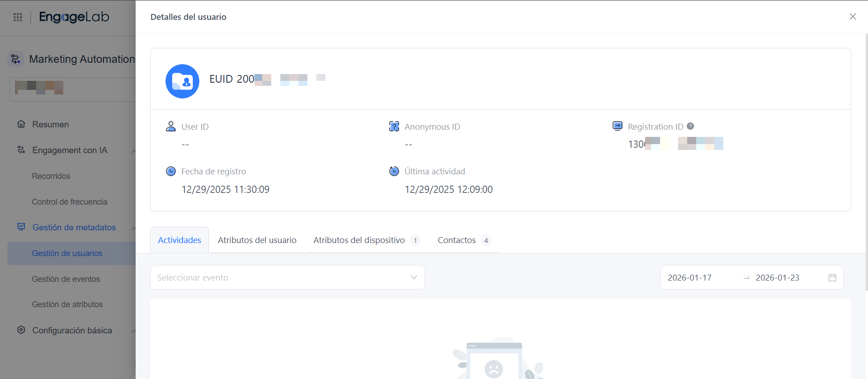Click the Registration ID device icon
This screenshot has height=379, width=868.
point(618,126)
